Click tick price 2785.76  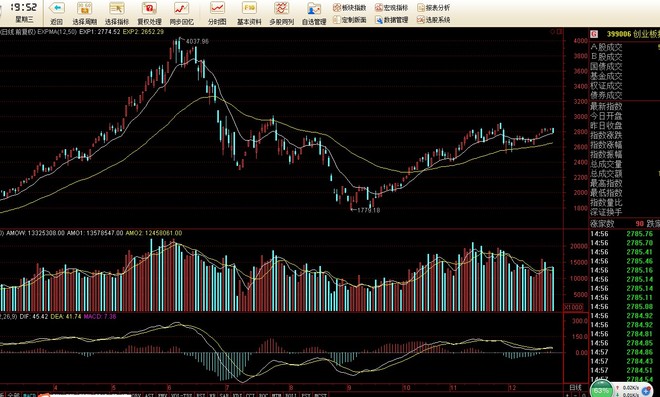click(639, 234)
